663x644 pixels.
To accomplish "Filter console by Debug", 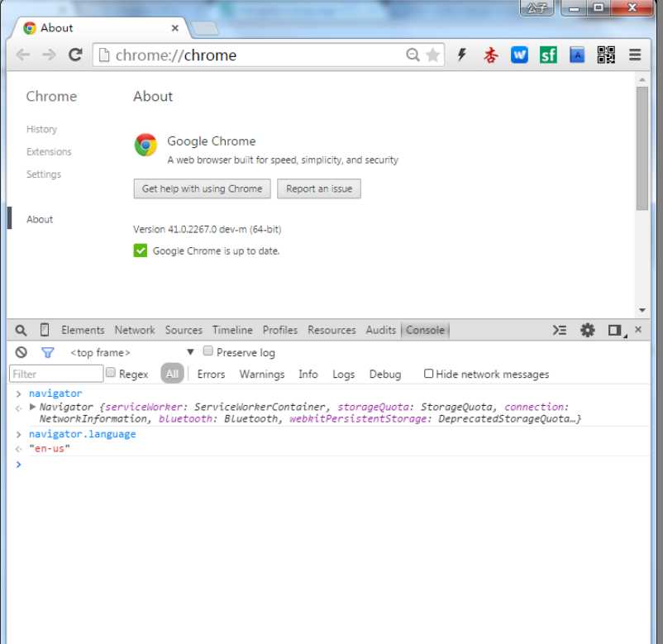I will coord(384,374).
